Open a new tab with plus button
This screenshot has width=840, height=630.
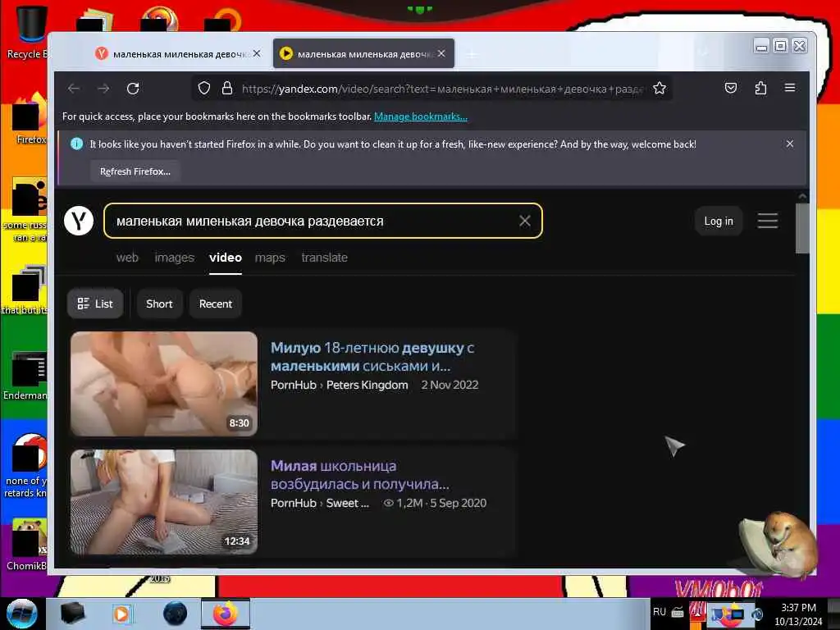(472, 54)
